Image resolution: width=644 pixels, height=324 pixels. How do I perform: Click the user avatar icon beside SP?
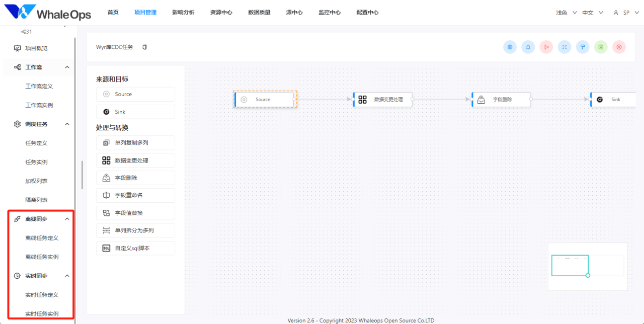coord(616,13)
